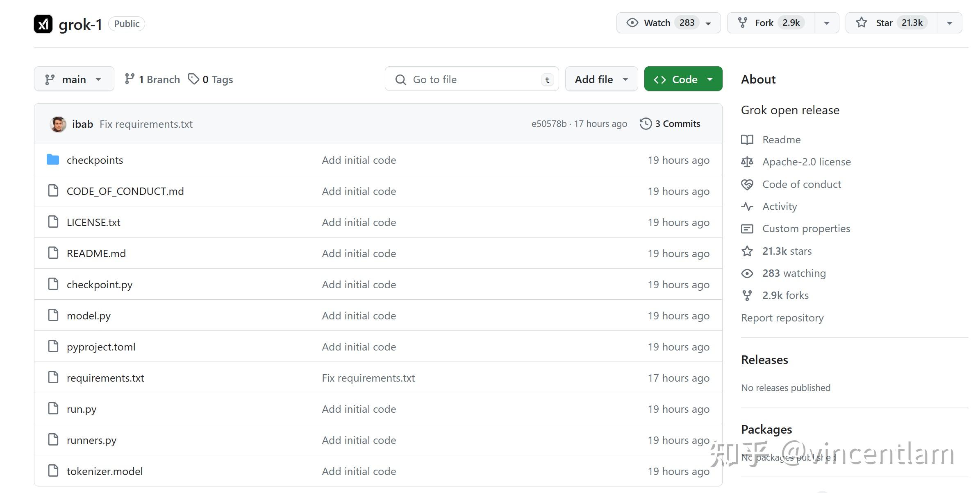This screenshot has width=980, height=493.
Task: Click the Custom properties note icon
Action: 747,228
